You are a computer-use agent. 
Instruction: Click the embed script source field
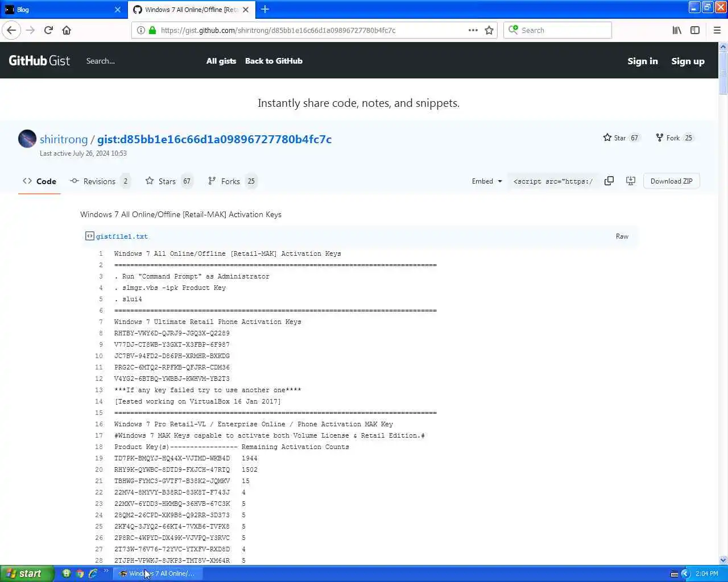(553, 181)
